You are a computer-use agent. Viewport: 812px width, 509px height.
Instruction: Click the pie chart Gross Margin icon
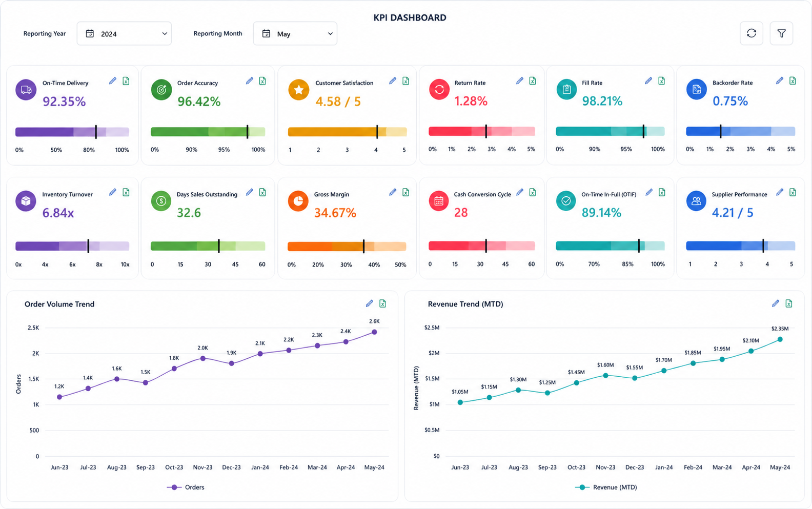point(298,201)
